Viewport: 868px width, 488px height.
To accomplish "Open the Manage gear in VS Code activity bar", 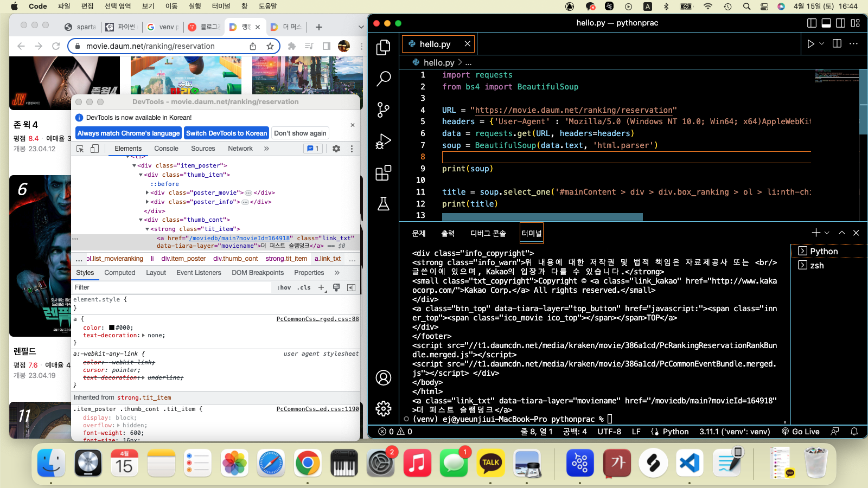I will click(384, 408).
